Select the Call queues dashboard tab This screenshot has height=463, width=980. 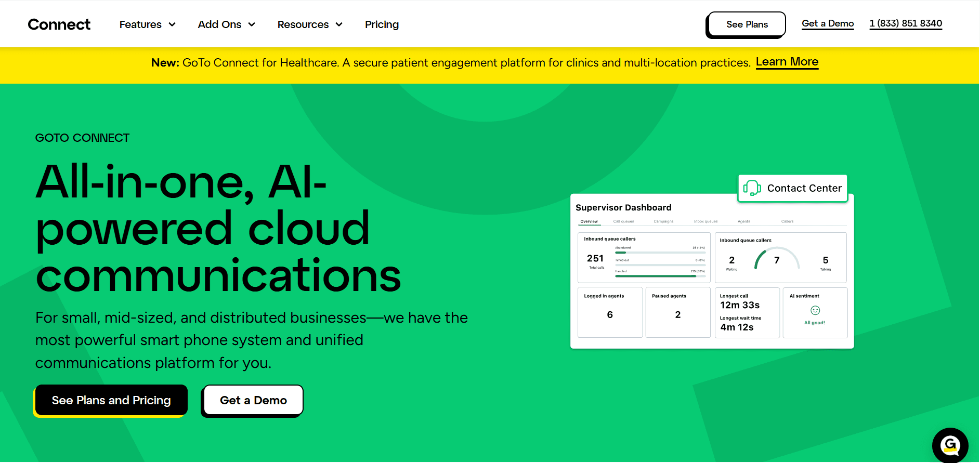click(623, 221)
